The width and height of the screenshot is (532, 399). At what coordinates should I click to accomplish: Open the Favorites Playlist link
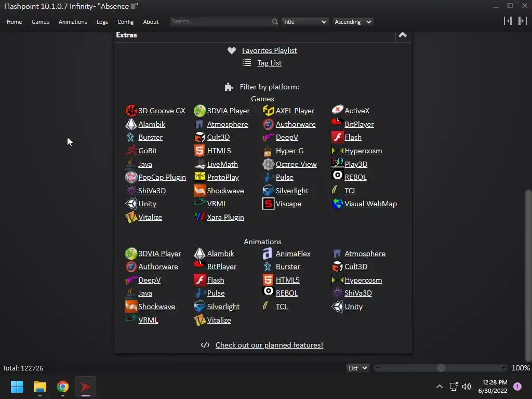point(270,50)
